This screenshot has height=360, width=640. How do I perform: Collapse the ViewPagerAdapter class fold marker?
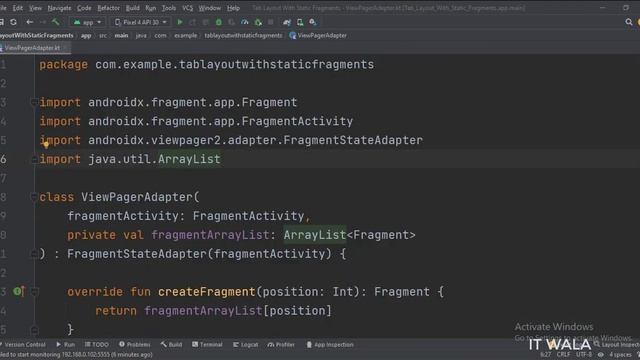click(x=34, y=197)
